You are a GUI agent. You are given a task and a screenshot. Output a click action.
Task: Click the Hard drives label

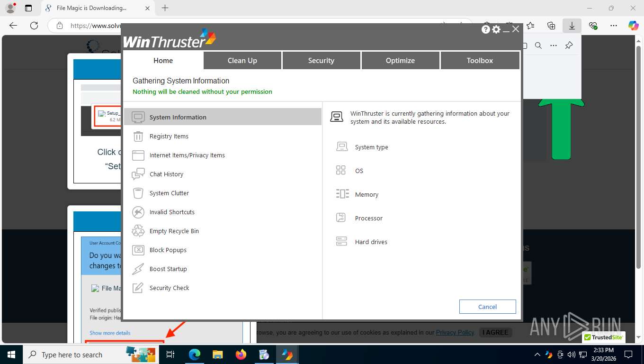371,242
